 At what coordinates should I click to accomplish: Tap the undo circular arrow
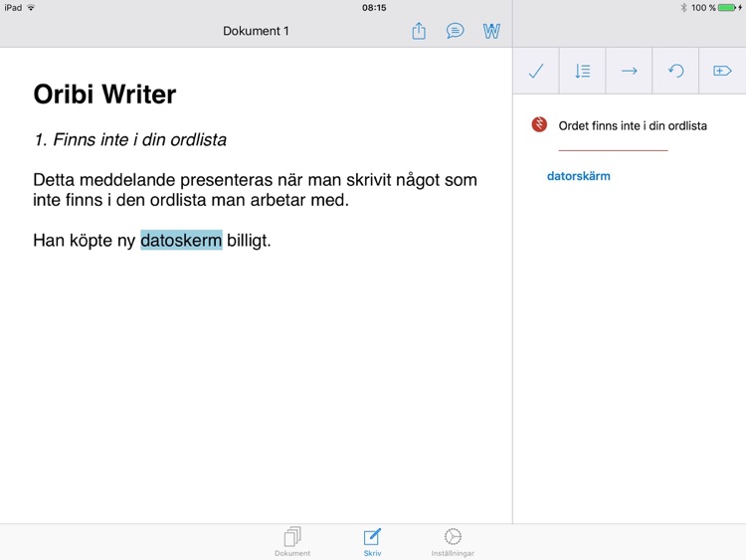[x=675, y=71]
